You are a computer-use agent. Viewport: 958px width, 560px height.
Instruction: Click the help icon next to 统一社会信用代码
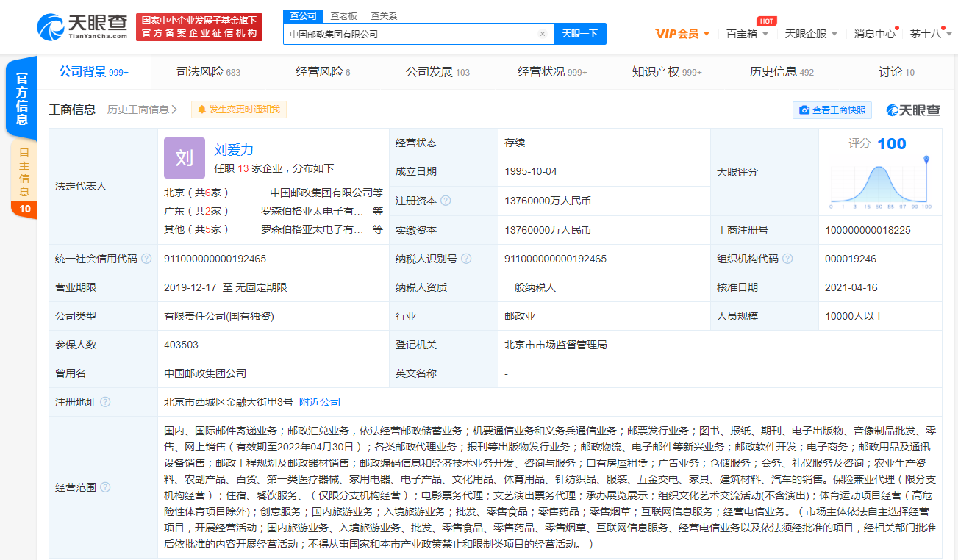[x=146, y=259]
